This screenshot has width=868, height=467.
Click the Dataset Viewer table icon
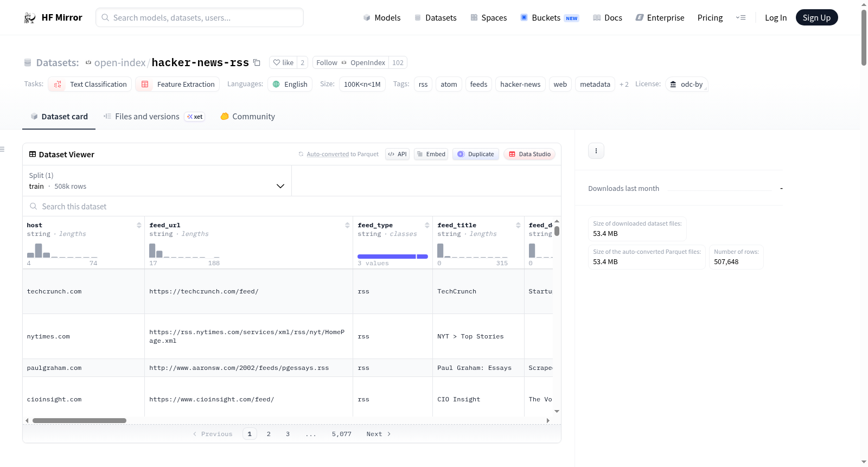(33, 155)
